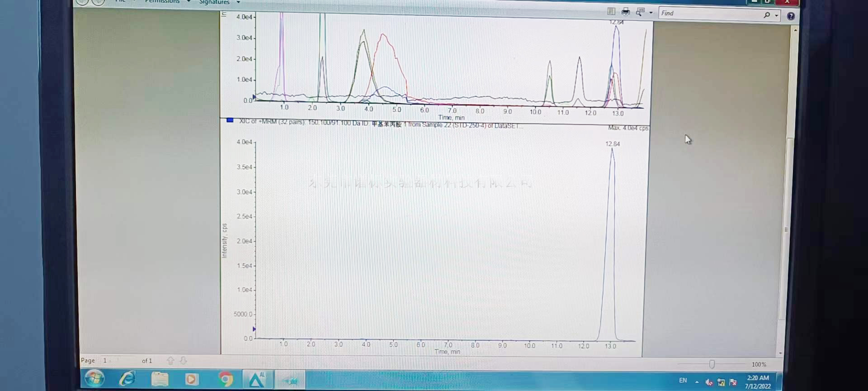
Task: Click the Find search magnifier icon
Action: (767, 15)
